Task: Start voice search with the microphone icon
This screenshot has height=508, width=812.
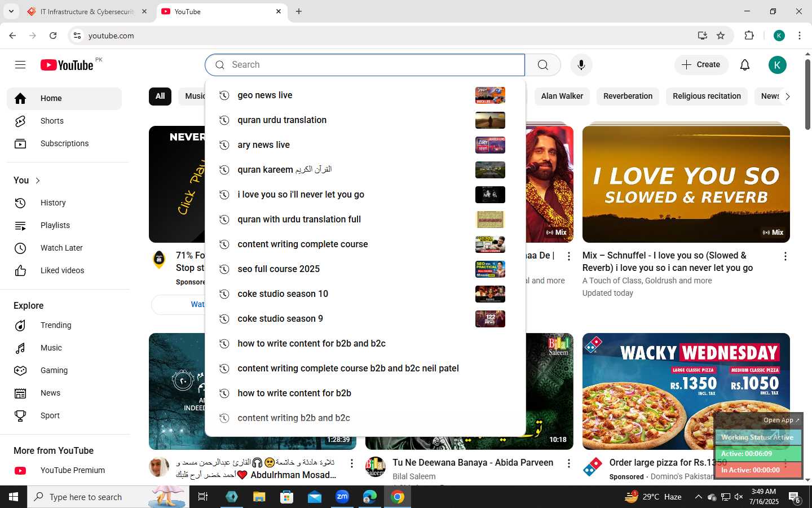Action: pos(581,65)
